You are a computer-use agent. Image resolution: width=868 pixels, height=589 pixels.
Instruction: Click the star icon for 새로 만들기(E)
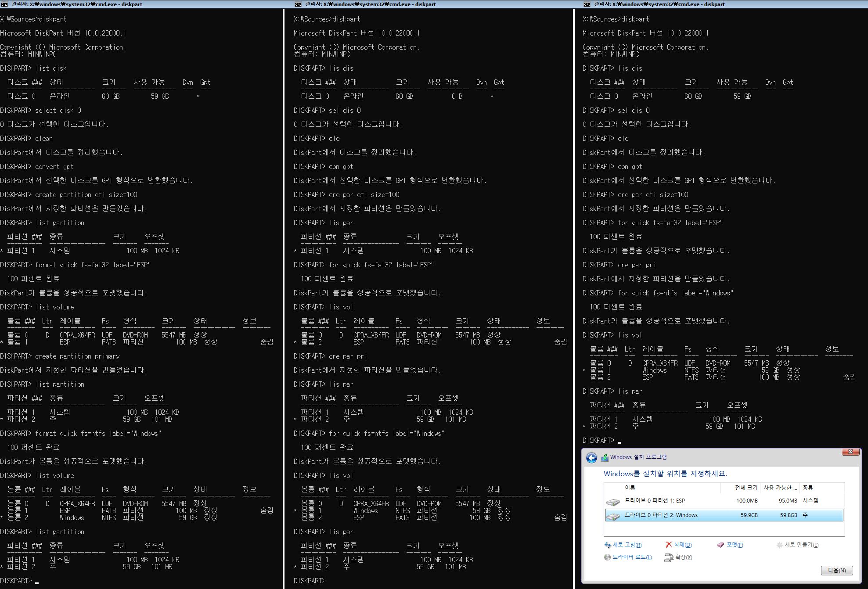[780, 545]
